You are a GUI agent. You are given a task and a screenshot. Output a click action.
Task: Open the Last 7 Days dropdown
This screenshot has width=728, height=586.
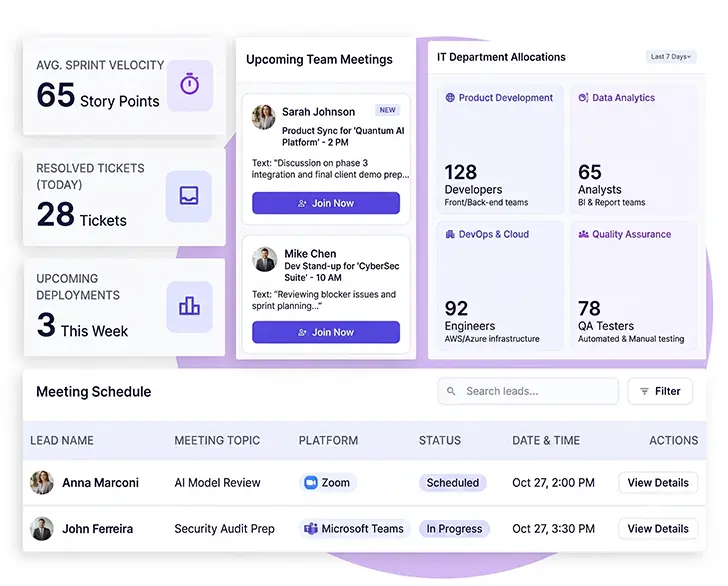670,57
